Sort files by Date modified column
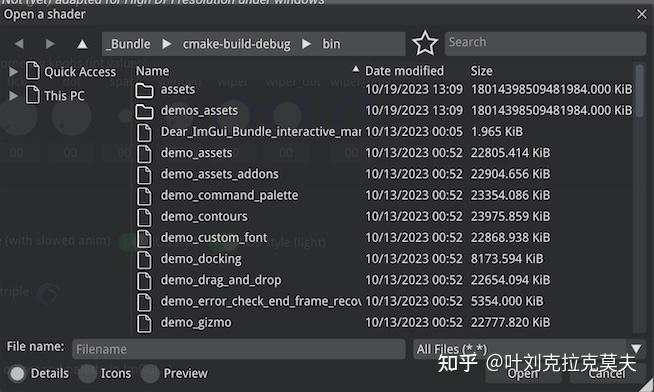This screenshot has height=392, width=654. (x=404, y=71)
